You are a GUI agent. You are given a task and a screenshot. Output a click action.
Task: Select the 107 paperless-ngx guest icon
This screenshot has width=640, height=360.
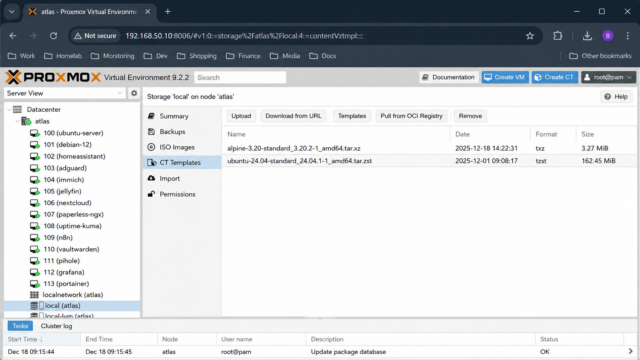click(35, 214)
